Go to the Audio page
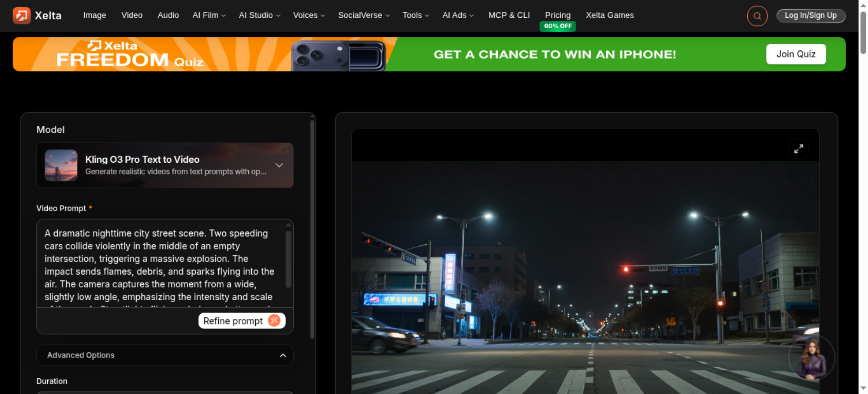The height and width of the screenshot is (394, 868). (x=168, y=15)
